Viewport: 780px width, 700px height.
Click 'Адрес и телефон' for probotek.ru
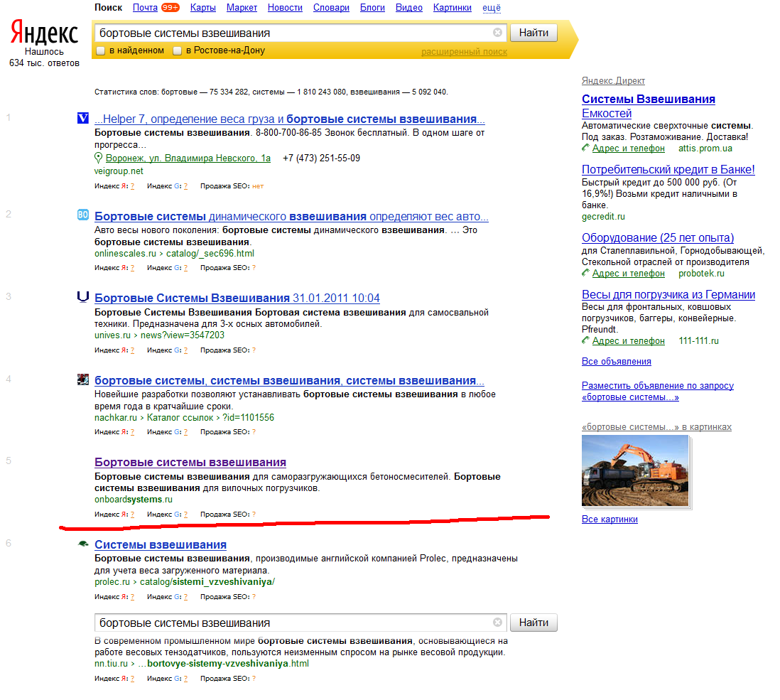coord(628,273)
